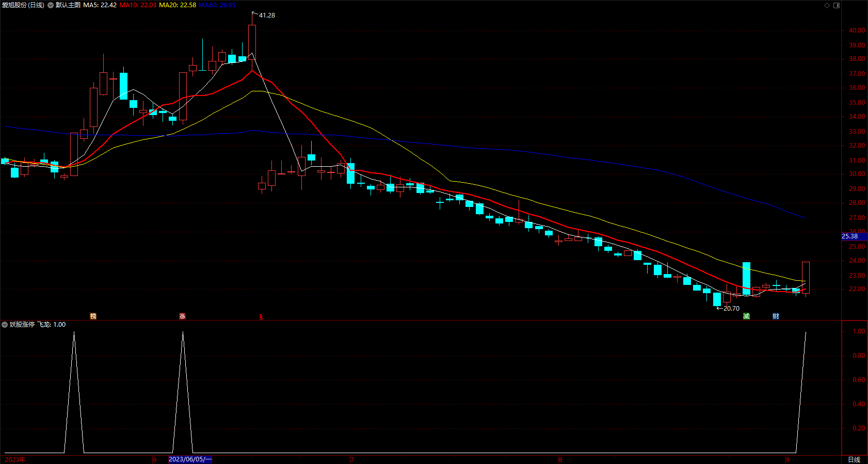Click the month 8 marker on time axis

click(560, 459)
